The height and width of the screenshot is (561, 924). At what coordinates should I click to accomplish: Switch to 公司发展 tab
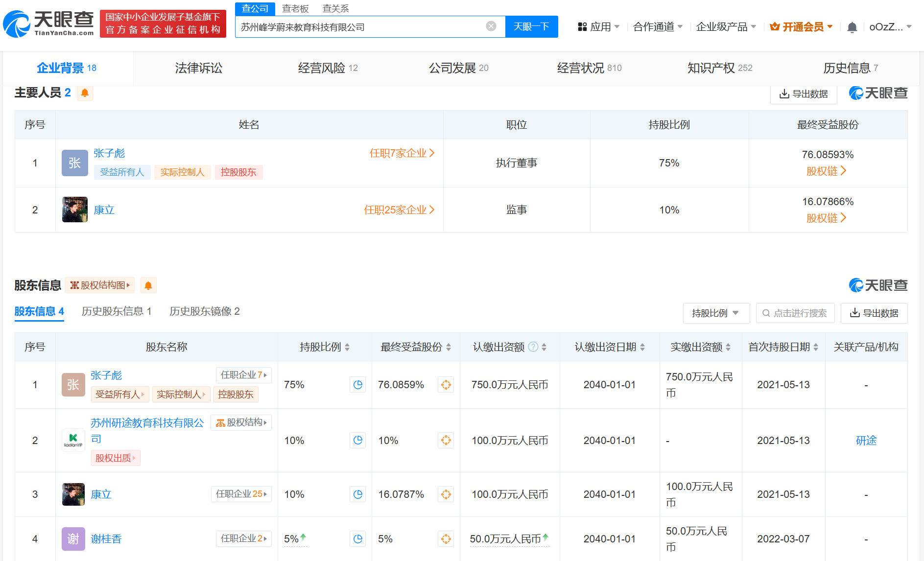[458, 68]
